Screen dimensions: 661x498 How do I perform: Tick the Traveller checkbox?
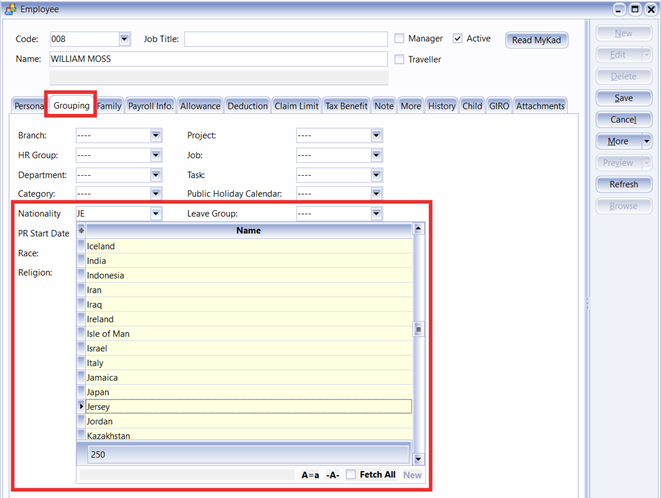click(x=400, y=59)
